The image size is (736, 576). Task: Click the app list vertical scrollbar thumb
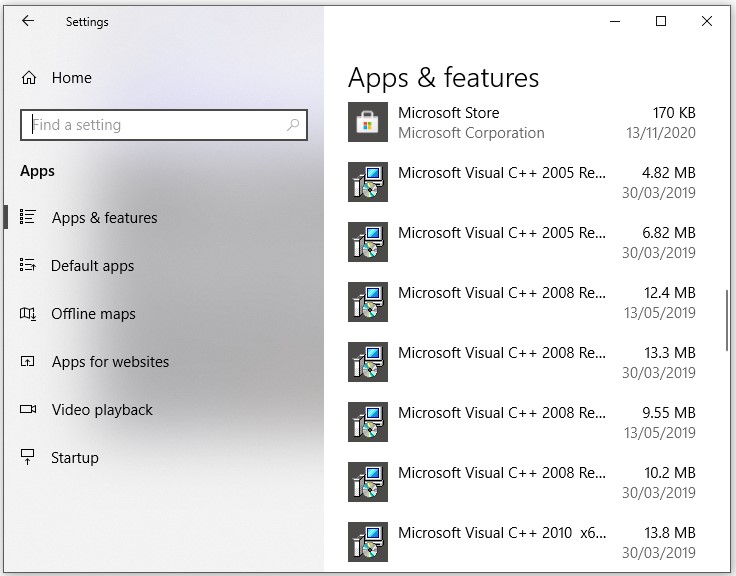[x=727, y=320]
